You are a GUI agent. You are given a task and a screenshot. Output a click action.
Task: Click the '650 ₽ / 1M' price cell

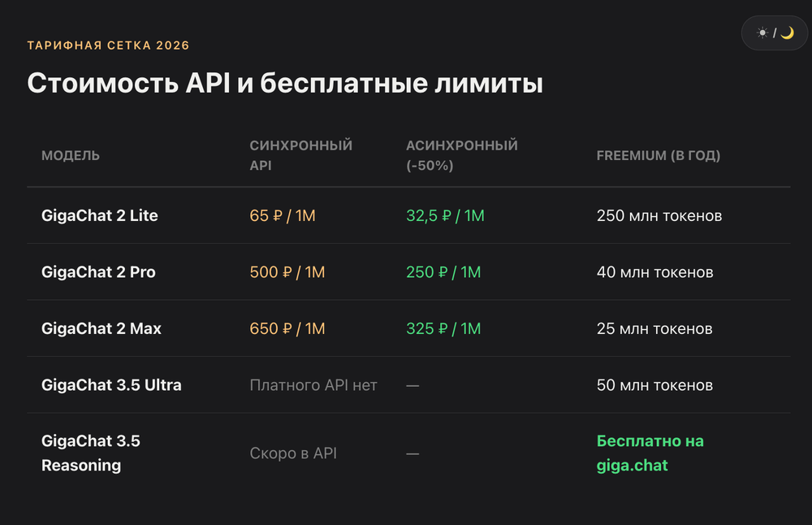tap(287, 328)
